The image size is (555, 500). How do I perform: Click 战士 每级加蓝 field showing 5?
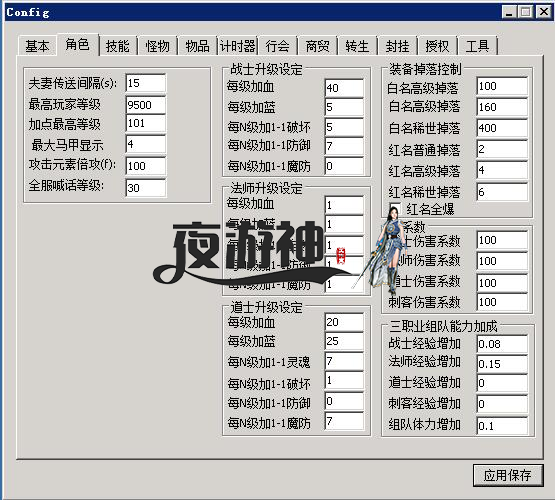click(344, 107)
